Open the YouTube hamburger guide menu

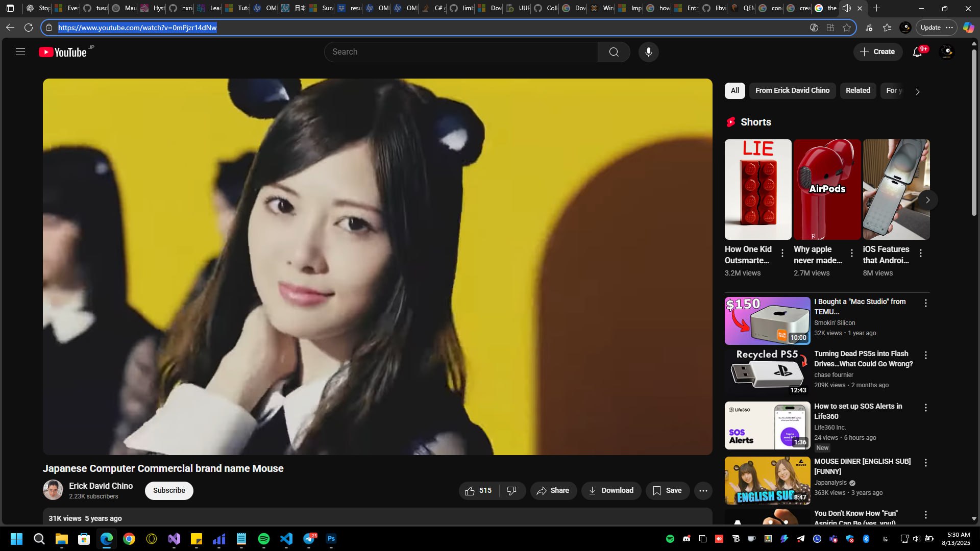pyautogui.click(x=20, y=52)
